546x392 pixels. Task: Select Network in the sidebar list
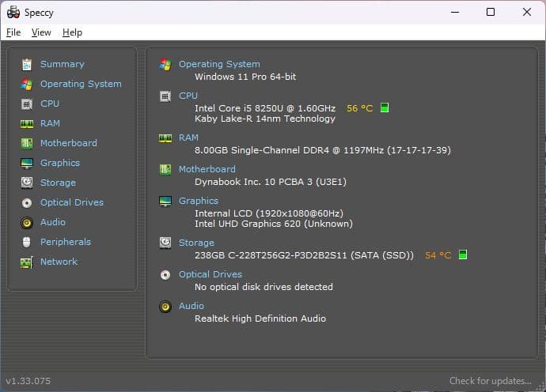coord(59,262)
